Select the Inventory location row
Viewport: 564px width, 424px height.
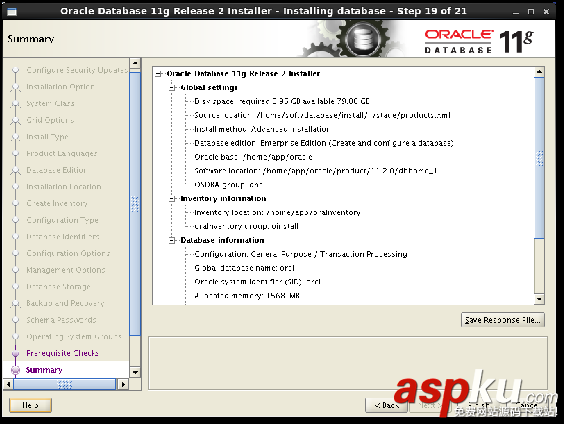coord(277,213)
